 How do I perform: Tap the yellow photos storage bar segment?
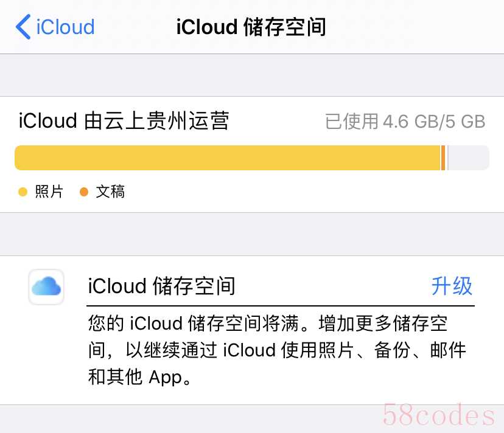[x=228, y=158]
